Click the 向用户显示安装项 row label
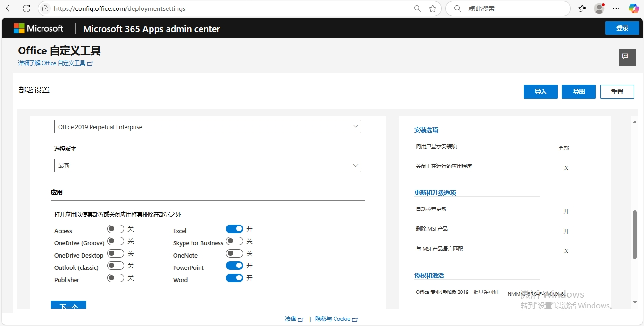Image resolution: width=644 pixels, height=326 pixels. point(436,146)
